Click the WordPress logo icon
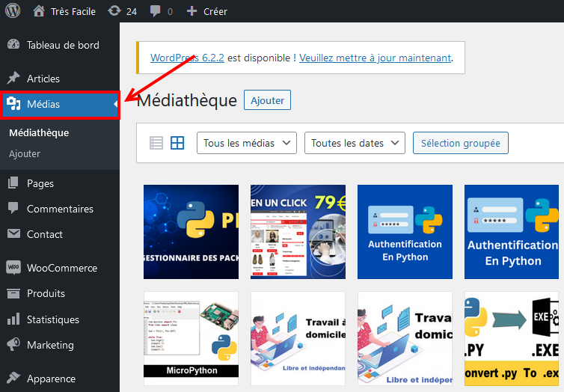Screen dimensions: 564x392 pos(13,10)
